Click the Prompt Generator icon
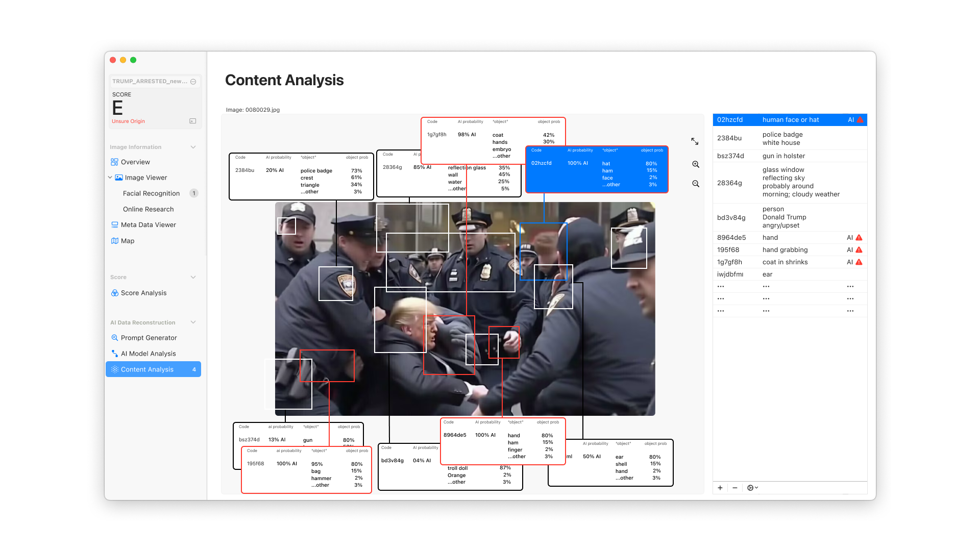 [115, 338]
